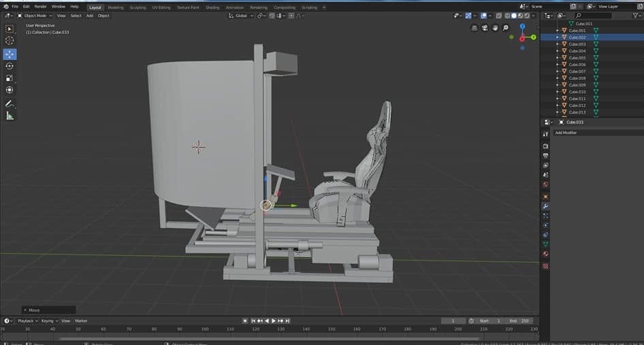Expand Cube.010 in the outliner

(558, 92)
